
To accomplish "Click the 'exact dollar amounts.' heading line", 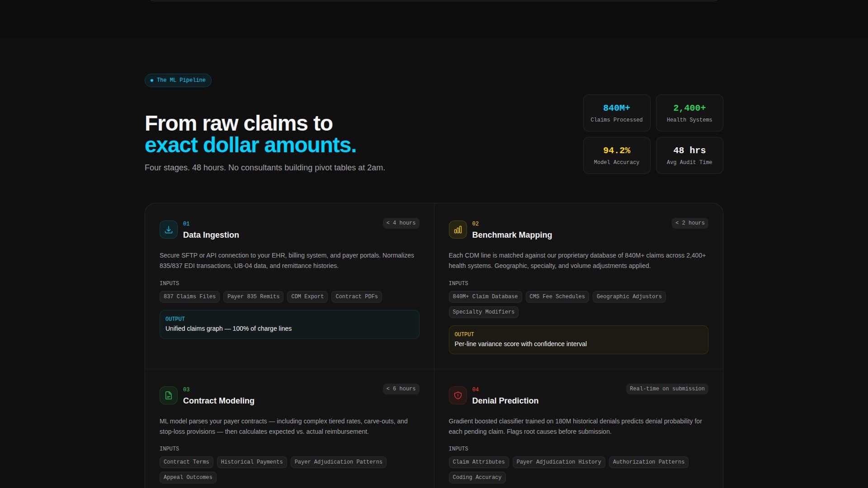I will point(250,145).
